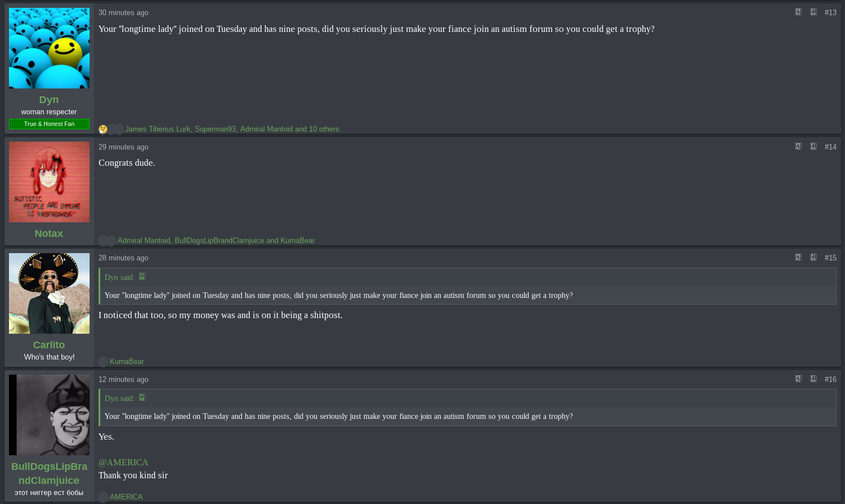
Task: Open the Carlito username profile link
Action: (49, 345)
